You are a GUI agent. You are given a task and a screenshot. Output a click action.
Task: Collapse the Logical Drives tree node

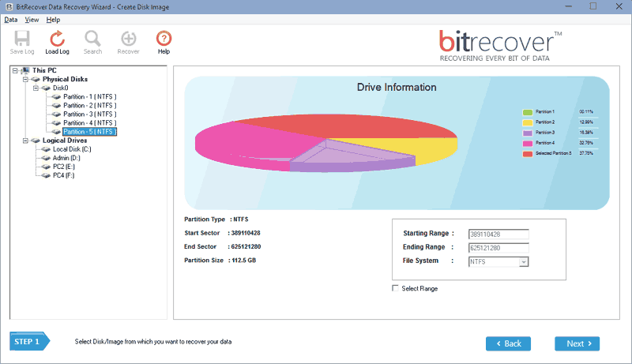[x=25, y=141]
